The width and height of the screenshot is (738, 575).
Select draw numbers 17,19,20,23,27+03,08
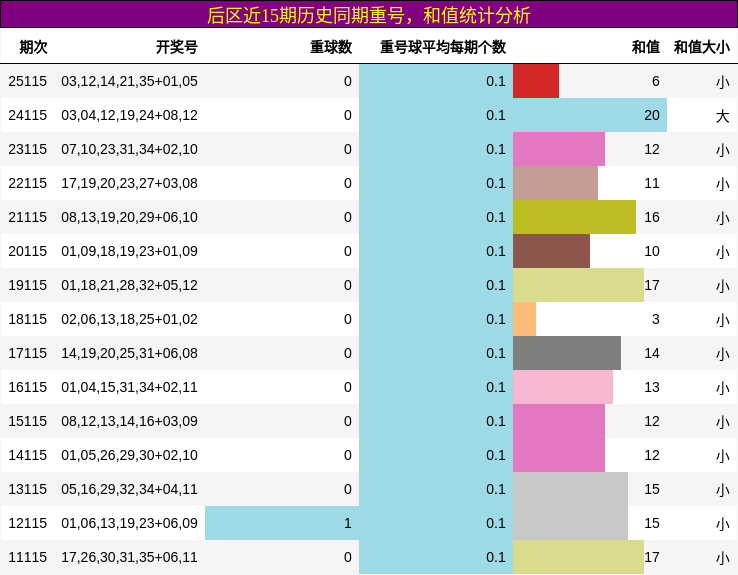129,183
